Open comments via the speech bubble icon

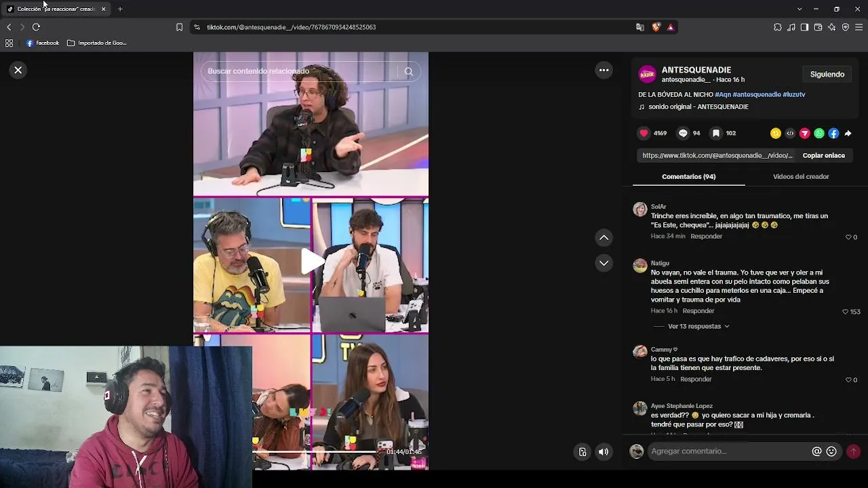(683, 134)
